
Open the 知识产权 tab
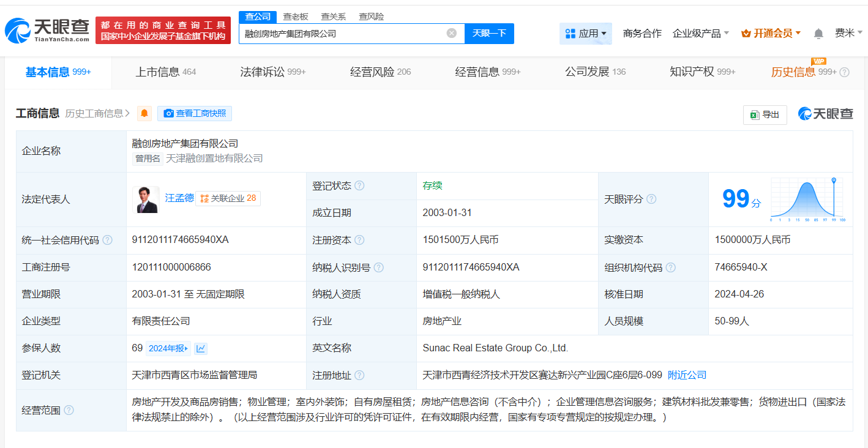click(x=703, y=72)
